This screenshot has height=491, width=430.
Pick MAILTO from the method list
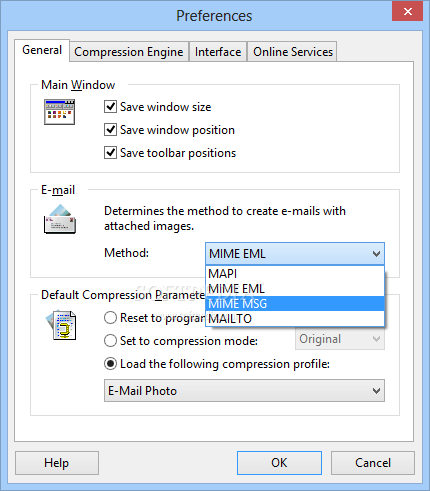pyautogui.click(x=295, y=319)
